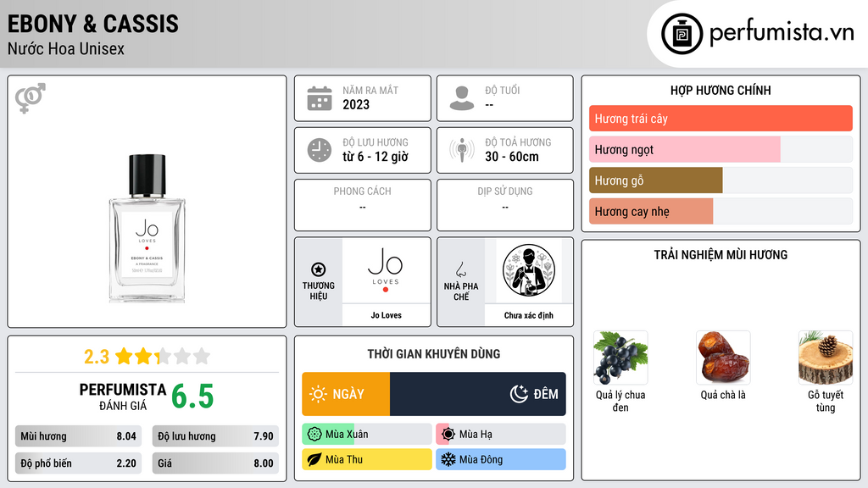
Task: Click the Quả lý chua đen caption
Action: coord(620,401)
